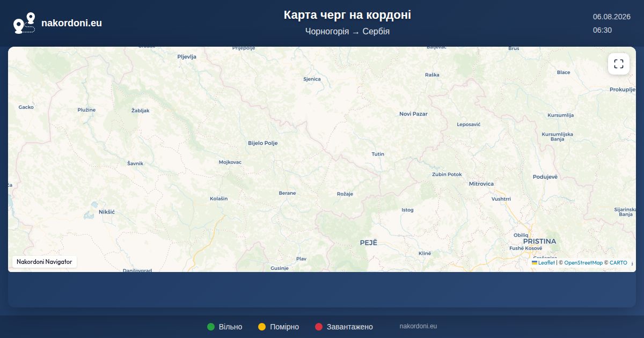
Task: Click the Sjenica map label
Action: coord(312,79)
